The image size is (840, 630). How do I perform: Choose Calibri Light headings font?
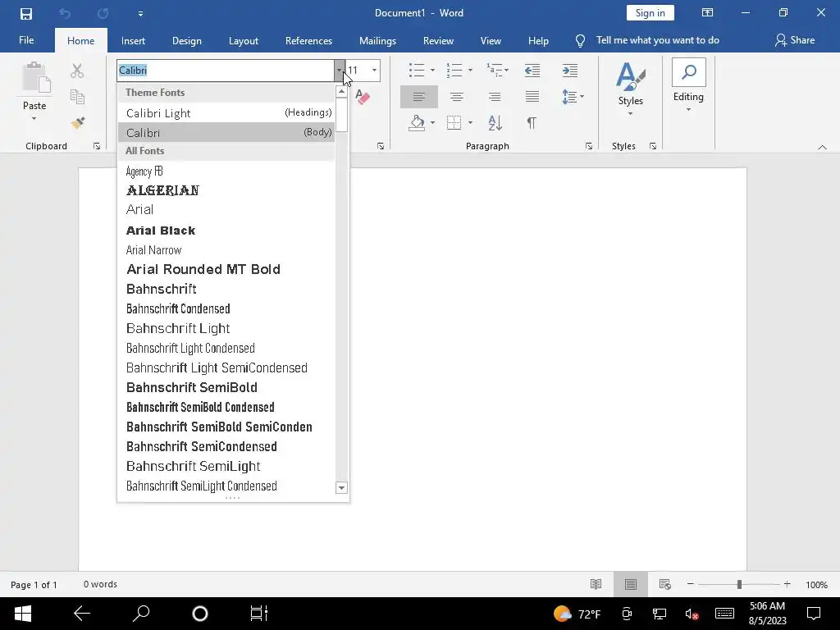coord(226,113)
